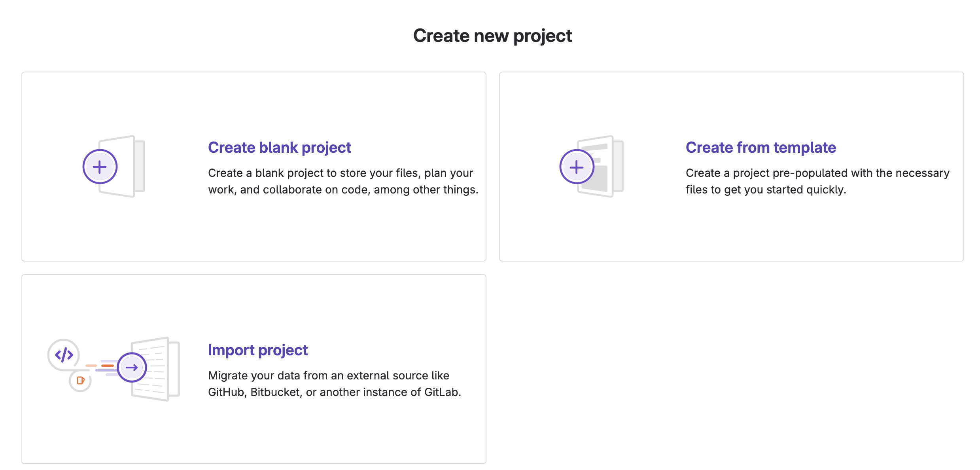Click the blank project plus circle icon
980x470 pixels.
click(x=100, y=167)
